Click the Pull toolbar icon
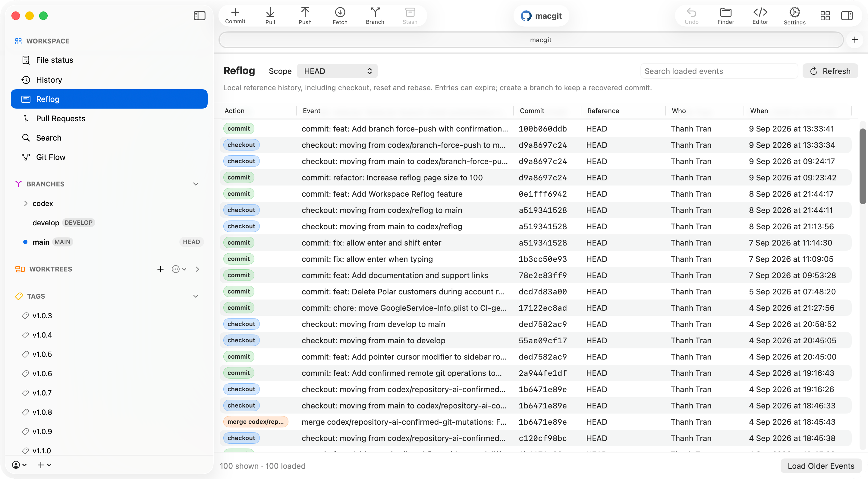The image size is (868, 479). point(270,16)
